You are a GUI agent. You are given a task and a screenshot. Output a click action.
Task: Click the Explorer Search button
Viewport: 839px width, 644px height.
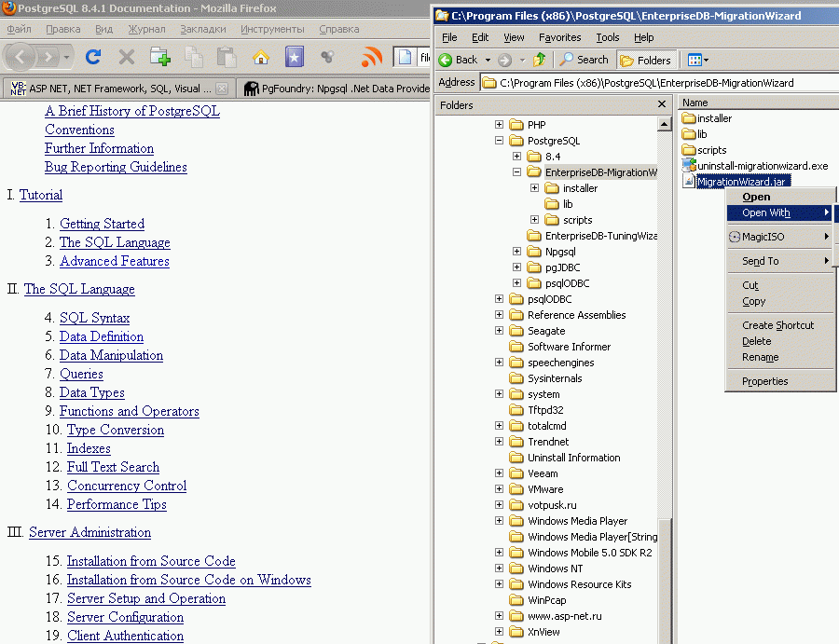585,60
